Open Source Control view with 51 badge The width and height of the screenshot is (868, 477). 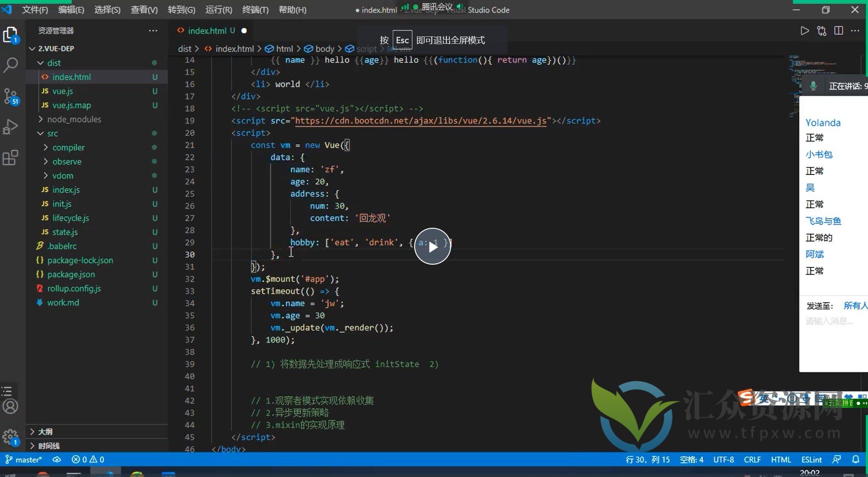(x=10, y=96)
